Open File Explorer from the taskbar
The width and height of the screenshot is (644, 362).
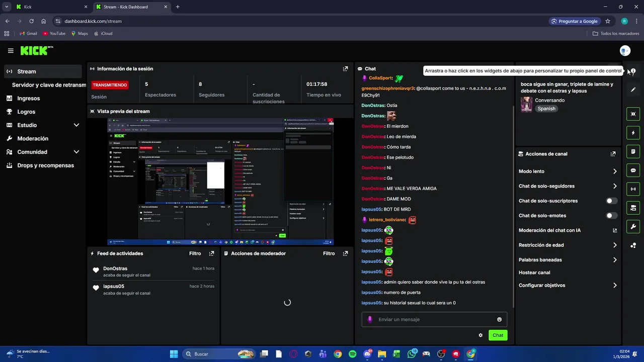coord(382,354)
